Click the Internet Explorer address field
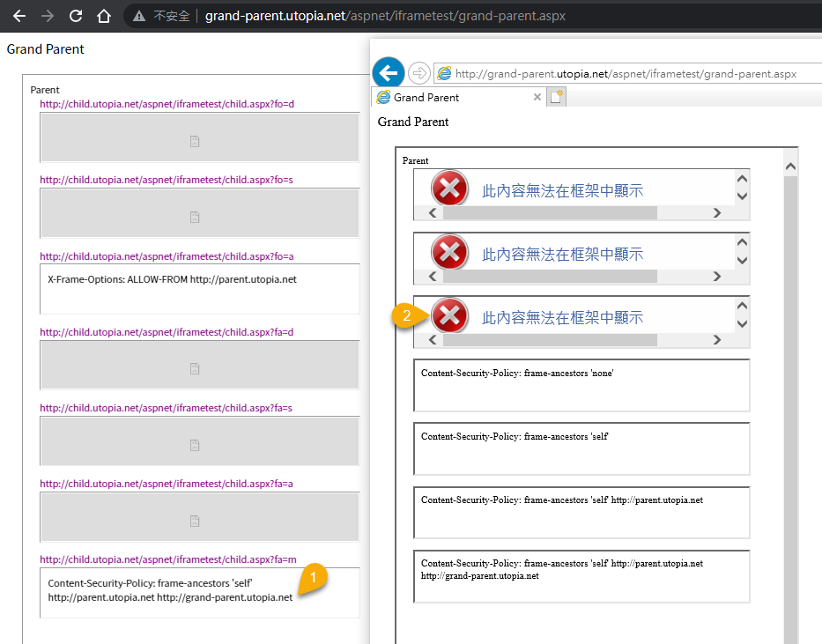 point(626,73)
